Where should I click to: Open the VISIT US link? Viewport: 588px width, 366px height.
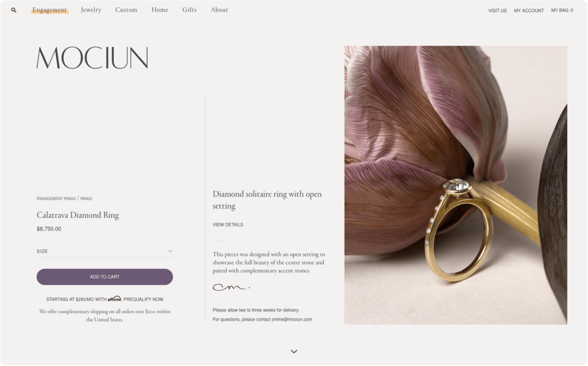pyautogui.click(x=497, y=10)
